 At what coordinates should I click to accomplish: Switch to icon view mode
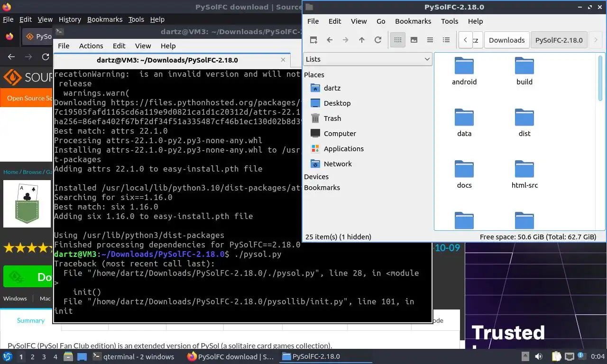click(x=398, y=40)
